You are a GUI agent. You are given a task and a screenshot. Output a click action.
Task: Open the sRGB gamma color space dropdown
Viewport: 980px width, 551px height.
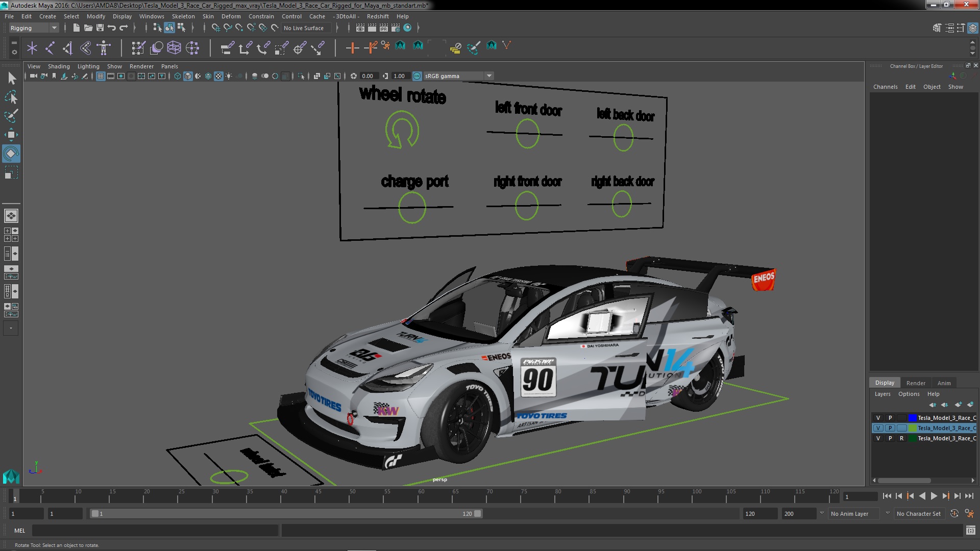pyautogui.click(x=458, y=76)
